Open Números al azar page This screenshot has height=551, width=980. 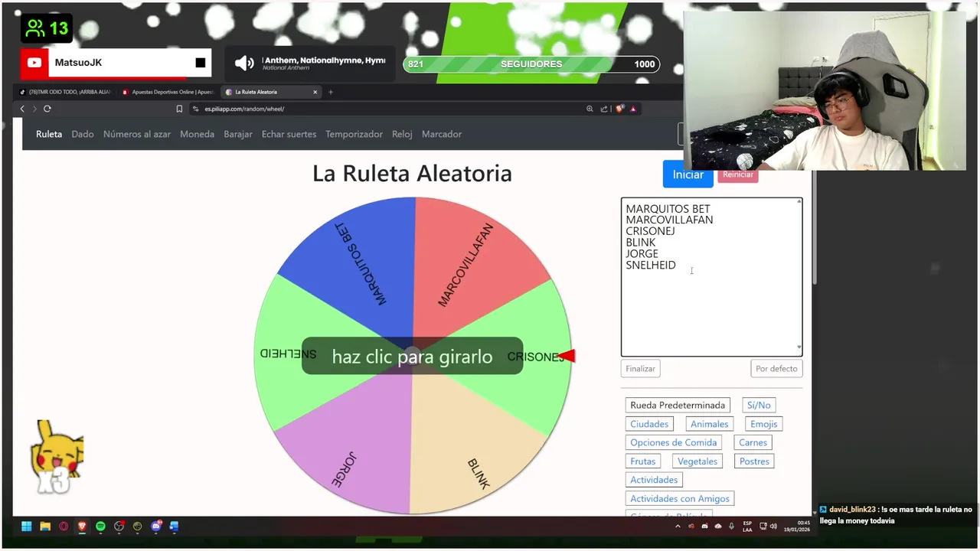point(137,134)
